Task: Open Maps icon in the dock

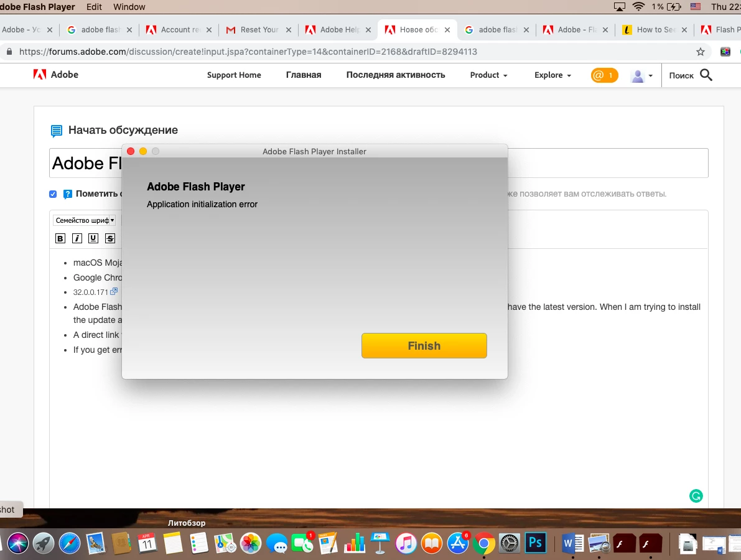Action: (225, 543)
